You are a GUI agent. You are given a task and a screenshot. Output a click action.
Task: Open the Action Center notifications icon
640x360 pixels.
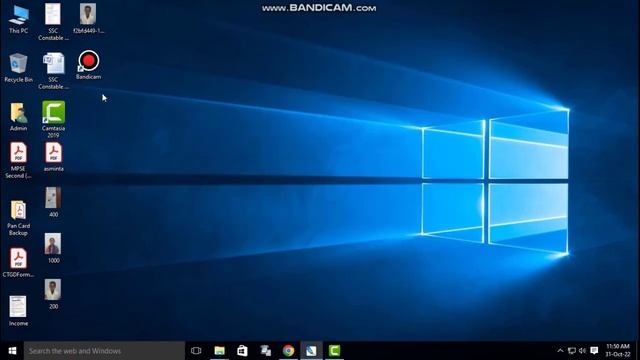pyautogui.click(x=595, y=351)
